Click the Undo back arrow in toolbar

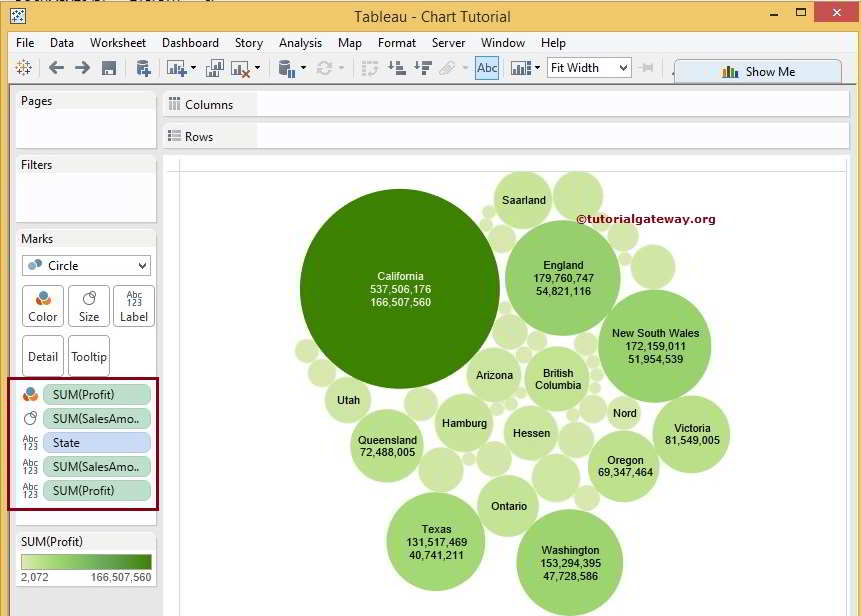point(56,68)
